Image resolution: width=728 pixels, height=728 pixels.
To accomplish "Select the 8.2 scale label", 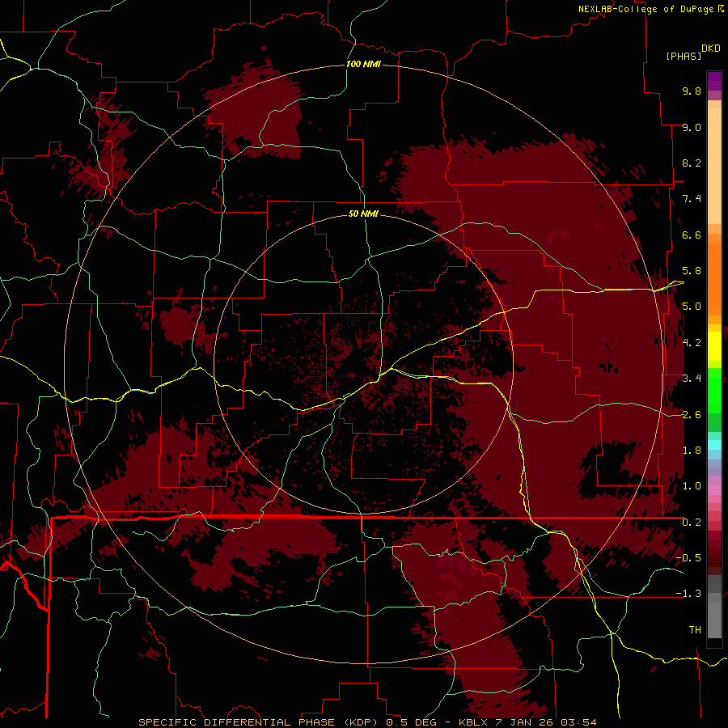I will [x=692, y=163].
